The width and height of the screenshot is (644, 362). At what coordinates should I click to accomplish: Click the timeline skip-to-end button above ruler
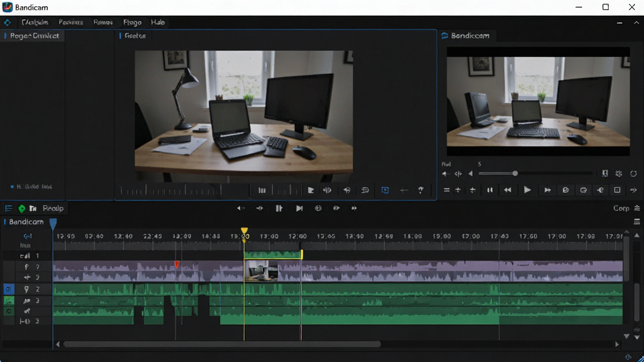(299, 208)
